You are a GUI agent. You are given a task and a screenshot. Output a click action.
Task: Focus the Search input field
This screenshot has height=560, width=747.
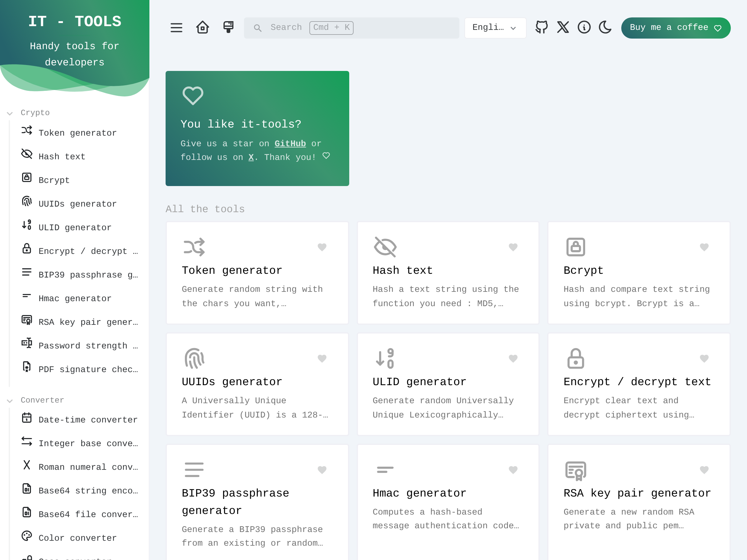[x=351, y=28]
